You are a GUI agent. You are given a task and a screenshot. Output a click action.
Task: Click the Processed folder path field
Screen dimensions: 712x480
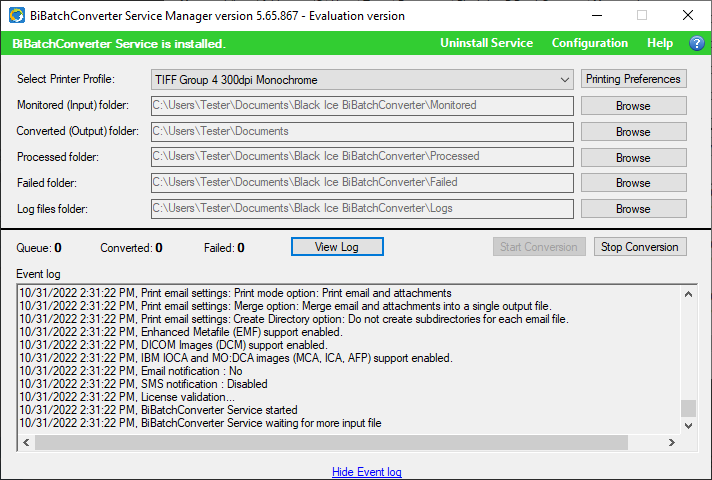coord(362,157)
